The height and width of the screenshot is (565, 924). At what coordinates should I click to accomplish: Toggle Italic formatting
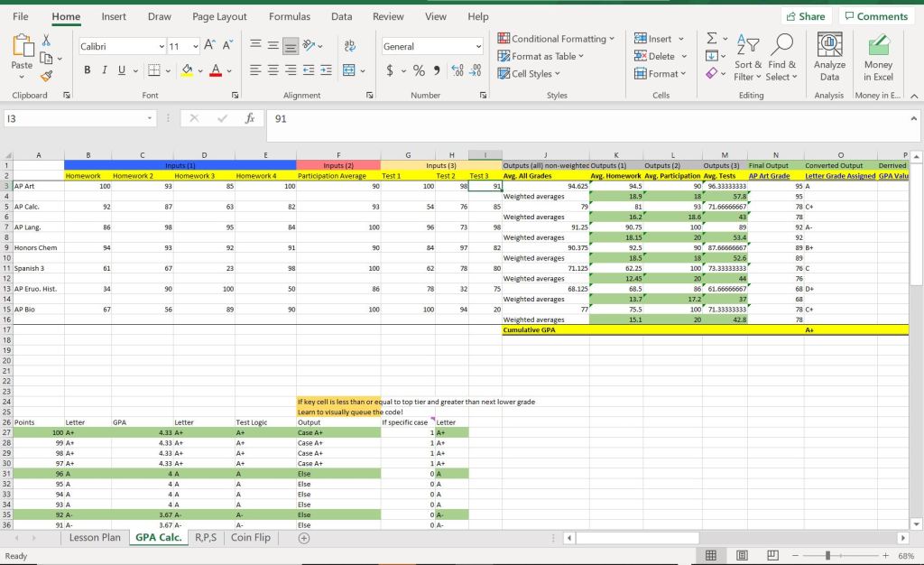point(106,70)
